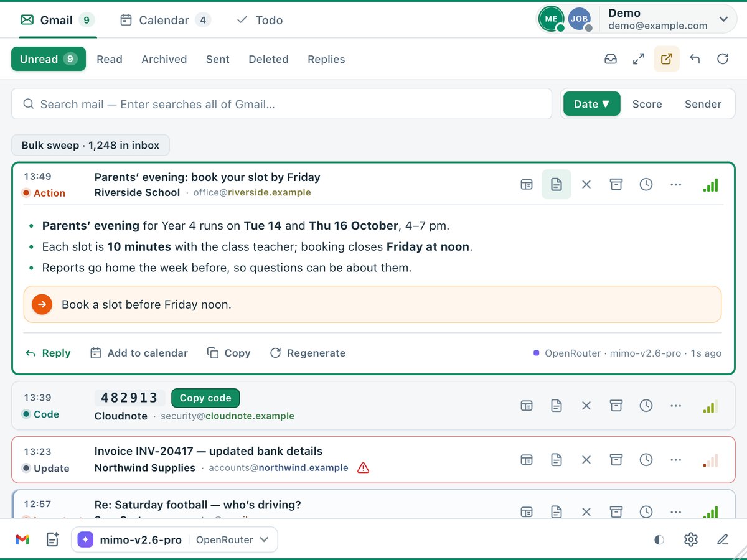Image resolution: width=747 pixels, height=560 pixels.
Task: Sort emails by Sender
Action: [703, 104]
